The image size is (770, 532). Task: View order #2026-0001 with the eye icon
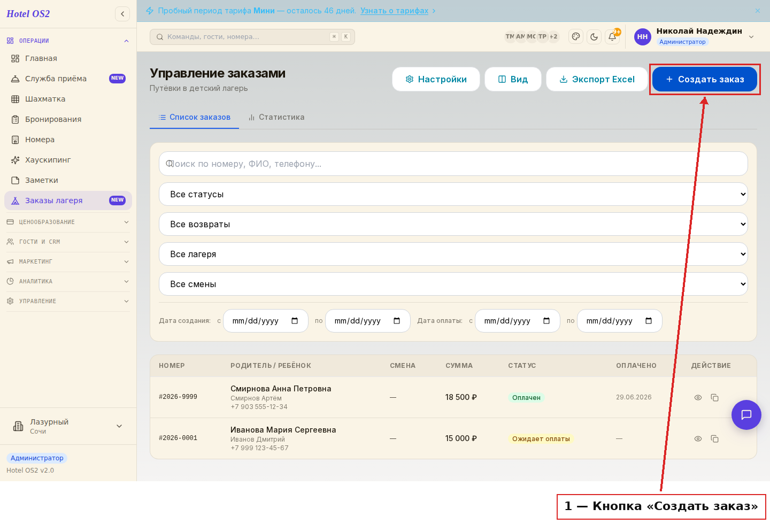(x=698, y=438)
